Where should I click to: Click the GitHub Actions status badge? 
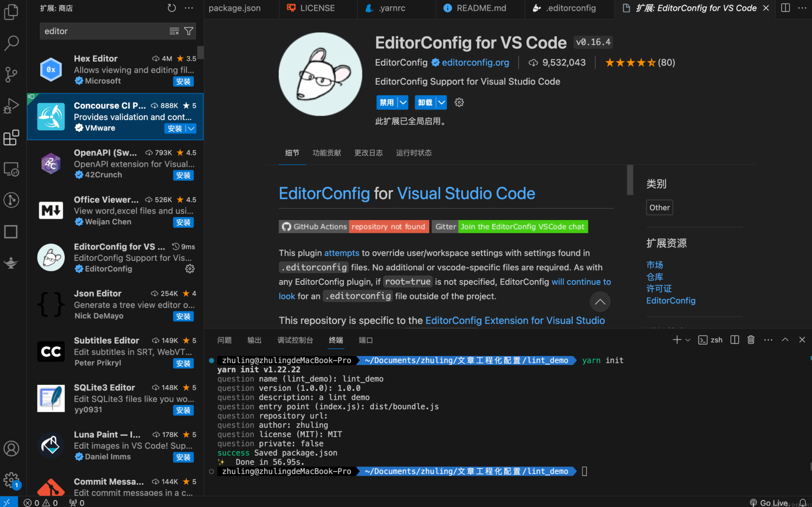[354, 226]
